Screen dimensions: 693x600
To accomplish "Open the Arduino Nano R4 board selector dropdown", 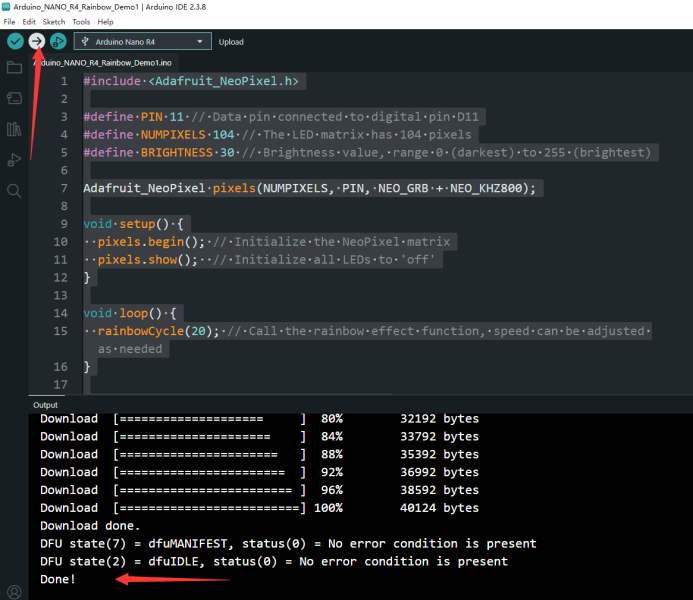I will click(143, 42).
